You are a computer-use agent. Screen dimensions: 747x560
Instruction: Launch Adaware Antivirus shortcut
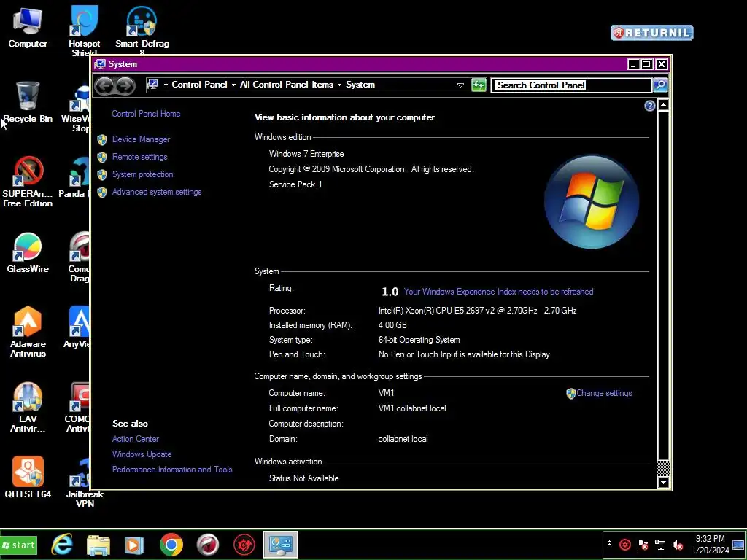point(28,332)
